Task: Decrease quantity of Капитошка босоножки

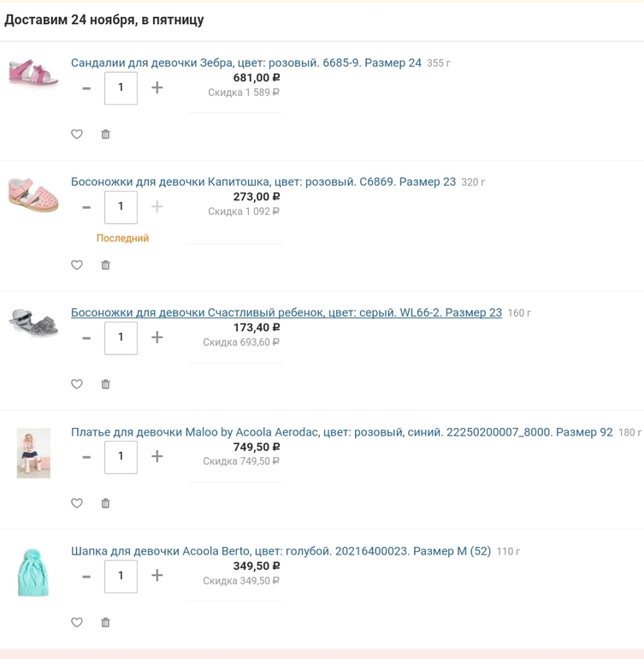Action: tap(86, 207)
